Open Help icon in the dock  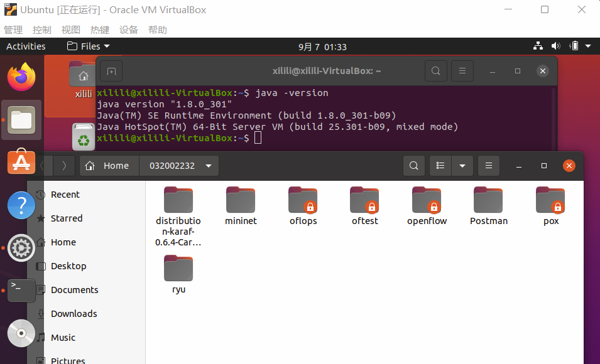pos(21,205)
